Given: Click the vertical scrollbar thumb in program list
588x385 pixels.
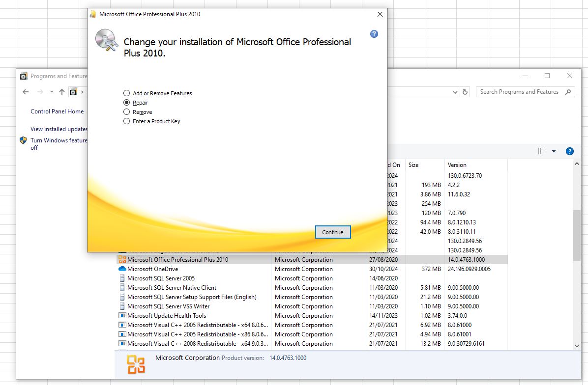Looking at the screenshot, I should [577, 236].
